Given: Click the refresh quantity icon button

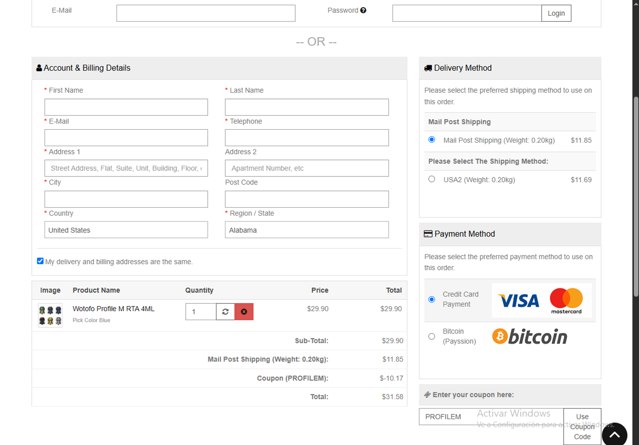Looking at the screenshot, I should (x=225, y=312).
